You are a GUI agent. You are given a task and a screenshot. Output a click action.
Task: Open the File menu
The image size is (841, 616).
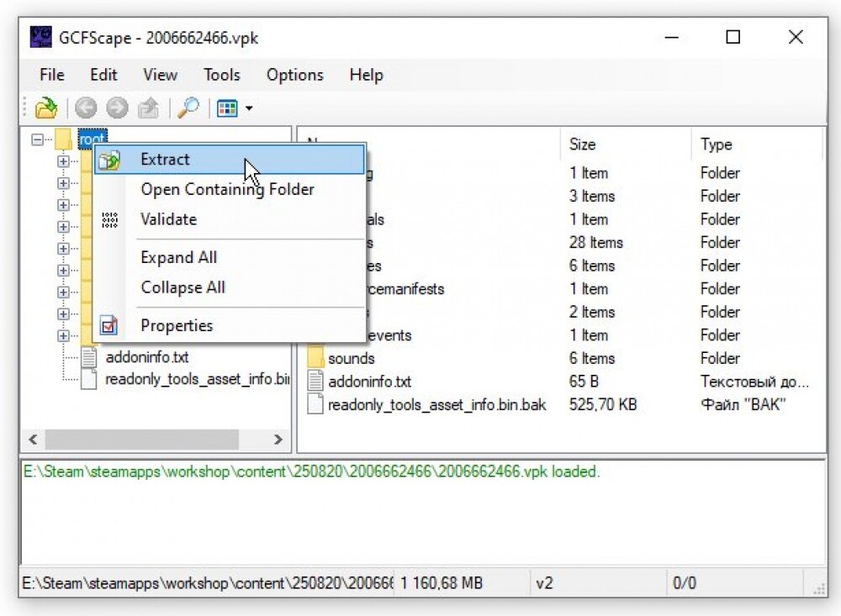(52, 75)
